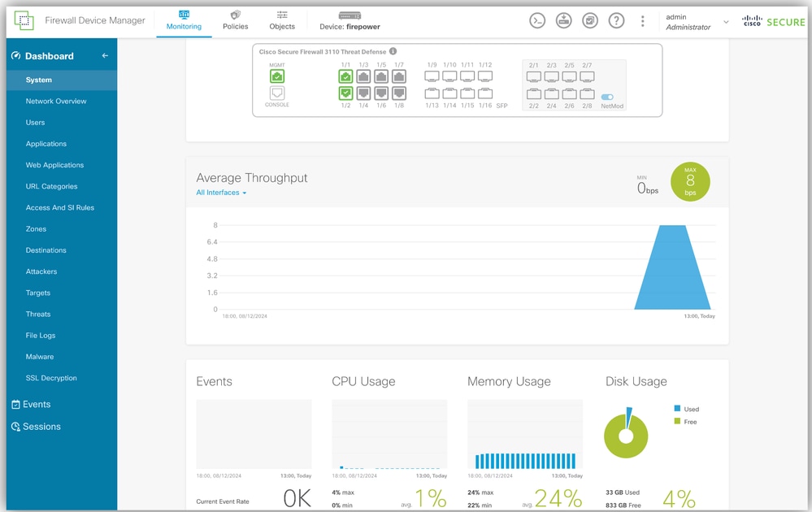Click the Cisco SECURE logo
812x512 pixels.
pos(773,21)
